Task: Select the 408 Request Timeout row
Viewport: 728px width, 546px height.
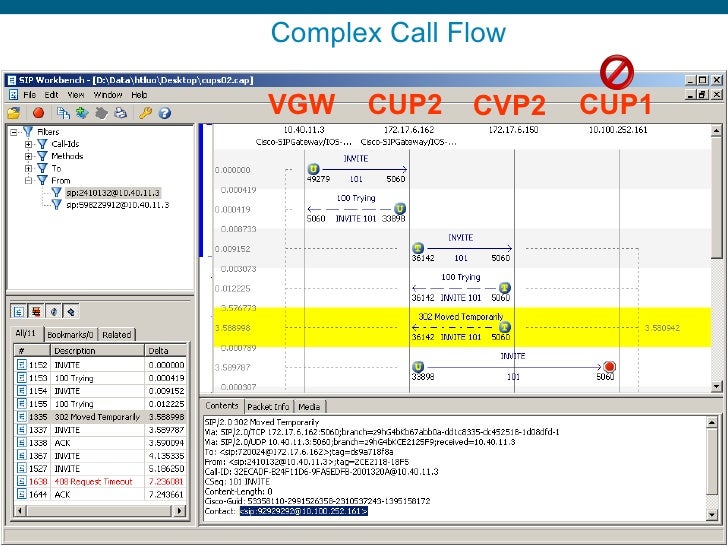Action: (100, 481)
